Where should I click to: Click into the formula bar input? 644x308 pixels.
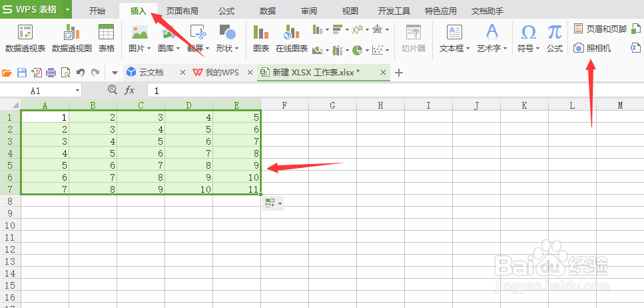coord(394,91)
